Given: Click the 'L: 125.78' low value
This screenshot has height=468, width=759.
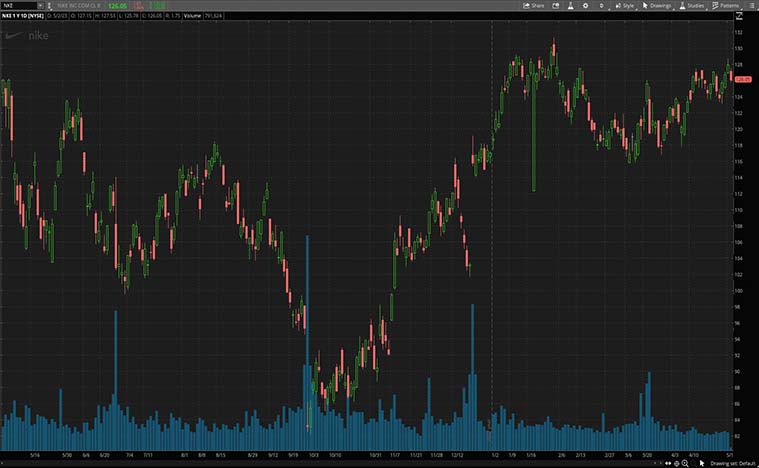Looking at the screenshot, I should pyautogui.click(x=128, y=15).
